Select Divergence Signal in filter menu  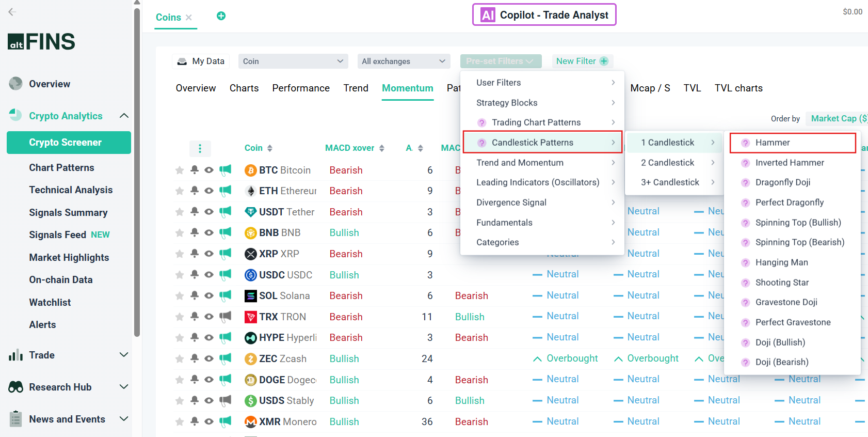tap(542, 202)
